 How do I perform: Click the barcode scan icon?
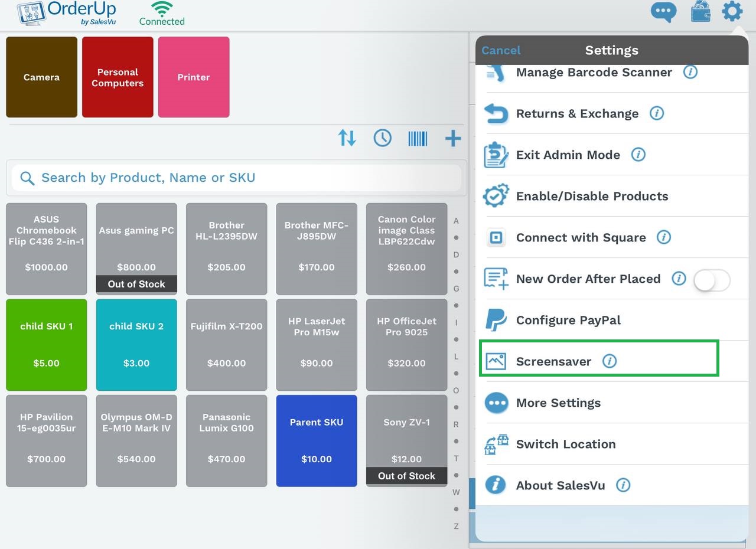pyautogui.click(x=418, y=138)
